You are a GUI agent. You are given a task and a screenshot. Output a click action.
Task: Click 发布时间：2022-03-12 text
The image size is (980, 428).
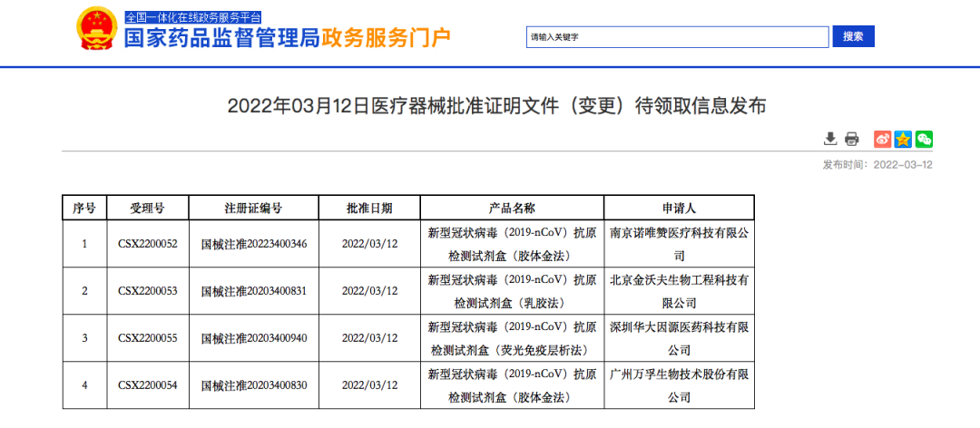[877, 165]
